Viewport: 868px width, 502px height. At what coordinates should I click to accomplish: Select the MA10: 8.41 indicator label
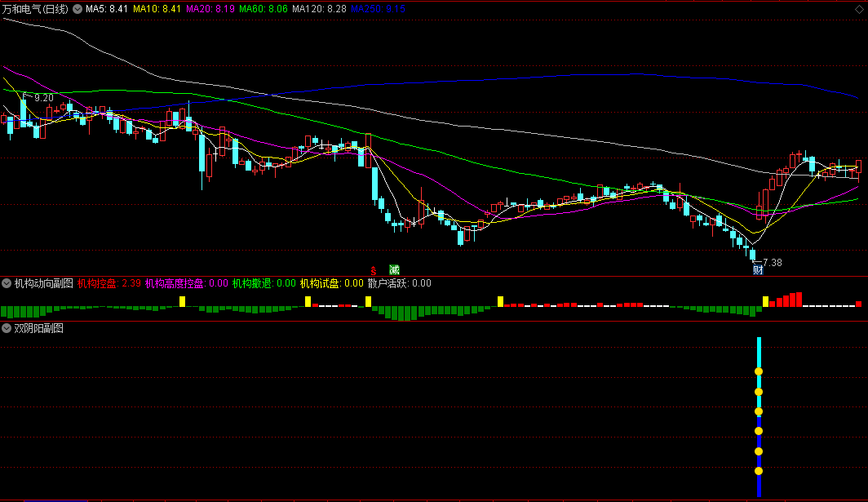[x=157, y=9]
